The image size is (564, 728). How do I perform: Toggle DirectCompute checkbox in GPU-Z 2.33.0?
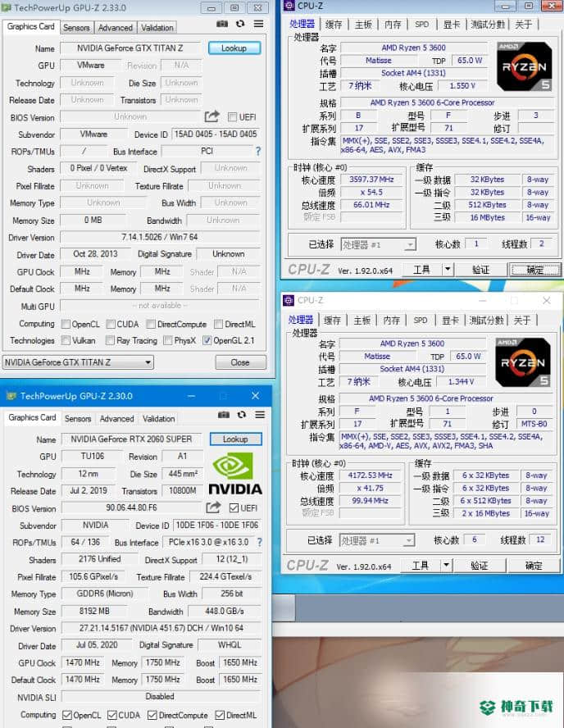click(x=150, y=324)
